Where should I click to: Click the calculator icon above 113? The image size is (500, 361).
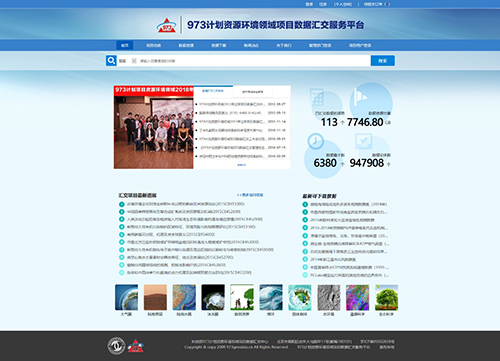pos(316,97)
